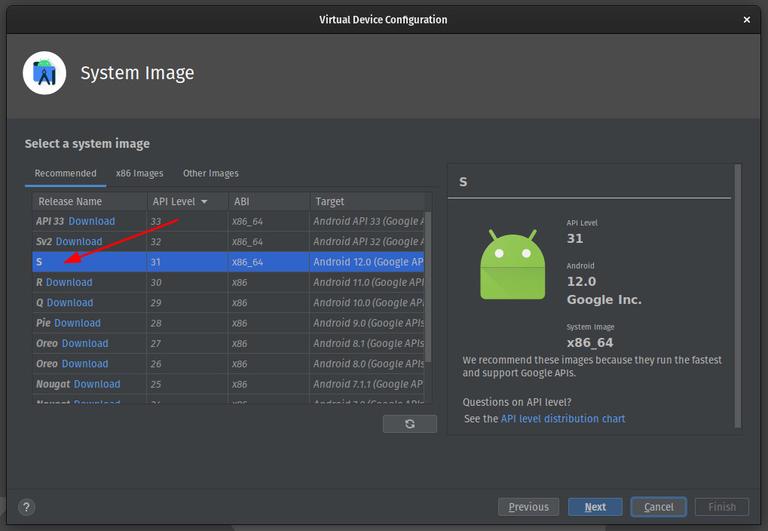Click the Previous button
Screen dimensions: 768x531
click(x=528, y=507)
